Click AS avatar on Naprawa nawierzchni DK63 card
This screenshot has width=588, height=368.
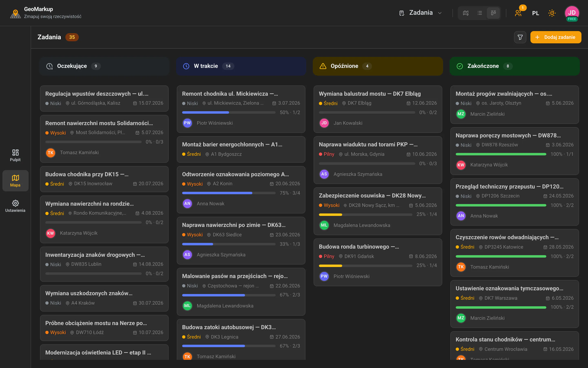point(187,255)
